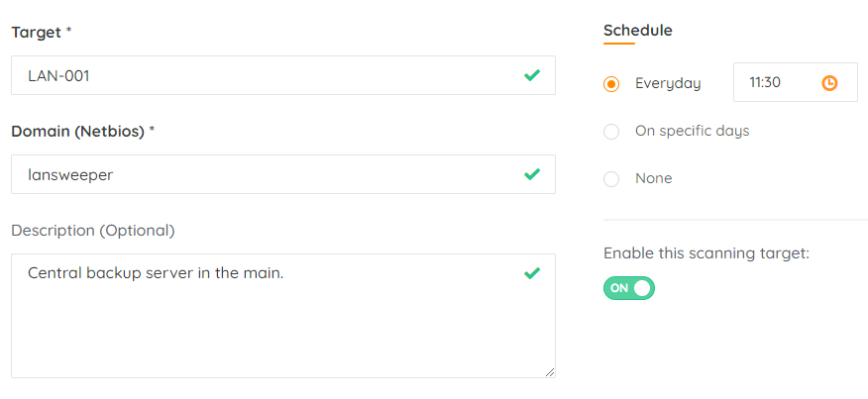The width and height of the screenshot is (868, 399).
Task: Click the On specific days label text
Action: [x=692, y=132]
